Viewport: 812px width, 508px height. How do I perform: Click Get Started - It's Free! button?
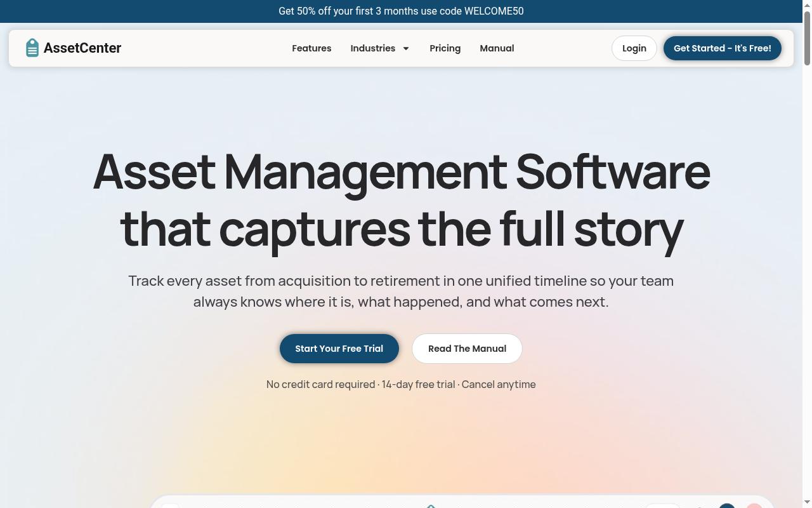[722, 48]
